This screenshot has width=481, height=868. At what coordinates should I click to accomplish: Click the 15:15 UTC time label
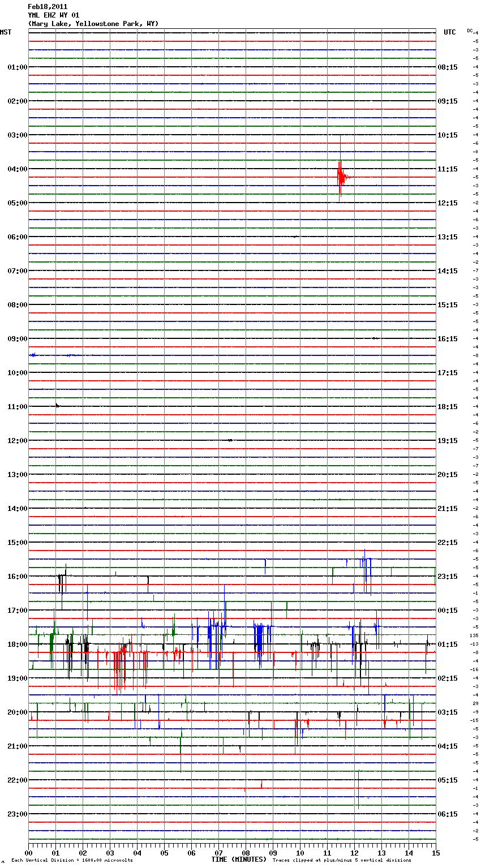[448, 305]
